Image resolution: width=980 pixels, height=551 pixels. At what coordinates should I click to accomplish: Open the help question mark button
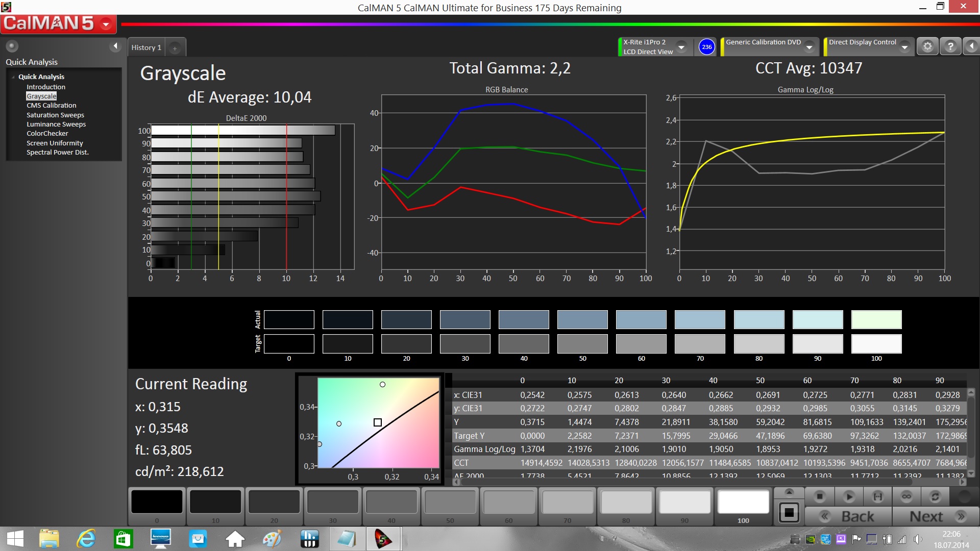point(950,46)
